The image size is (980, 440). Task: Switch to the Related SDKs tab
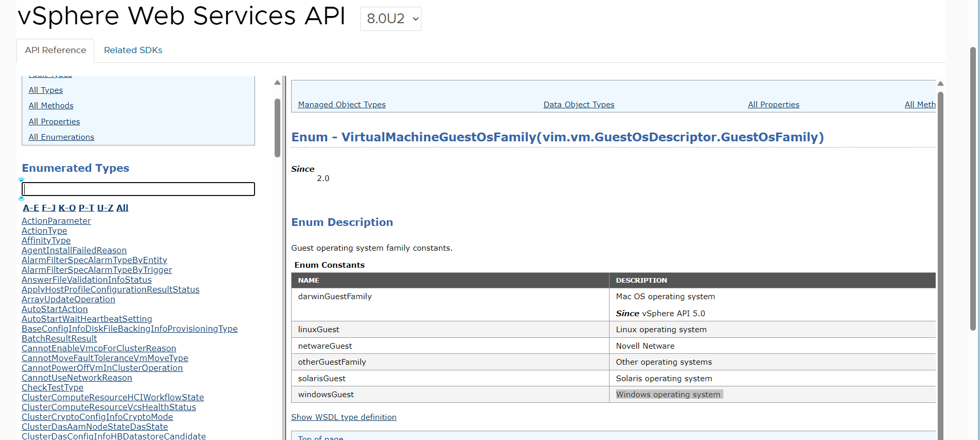[133, 50]
